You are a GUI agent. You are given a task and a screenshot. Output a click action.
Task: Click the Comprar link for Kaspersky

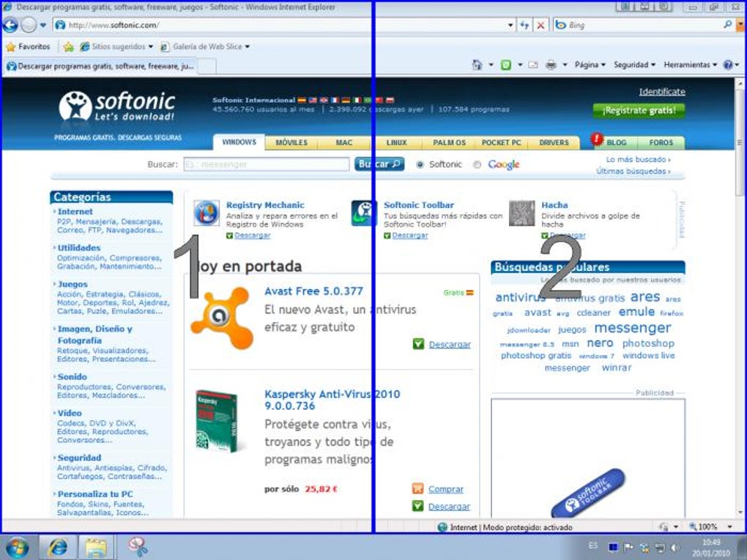445,489
